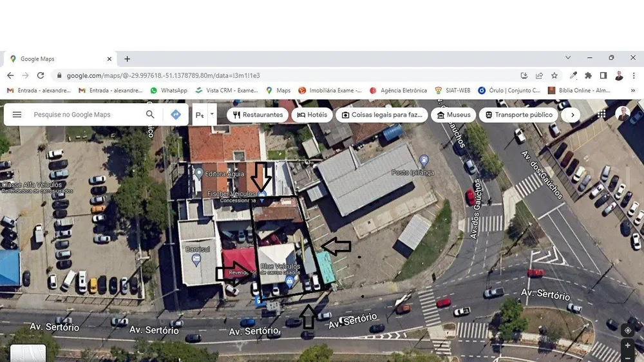
Task: Open the WhatsApp bookmark
Action: (169, 90)
